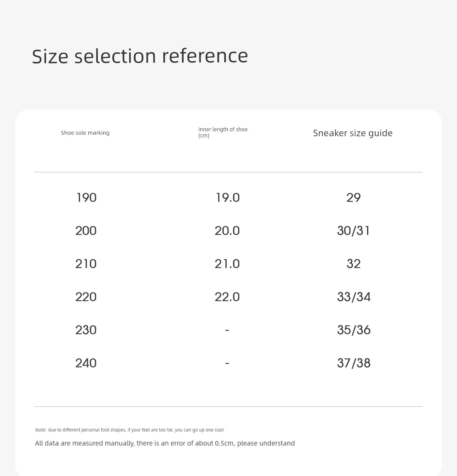Click sneaker size 30/31
The height and width of the screenshot is (476, 457).
(x=354, y=231)
